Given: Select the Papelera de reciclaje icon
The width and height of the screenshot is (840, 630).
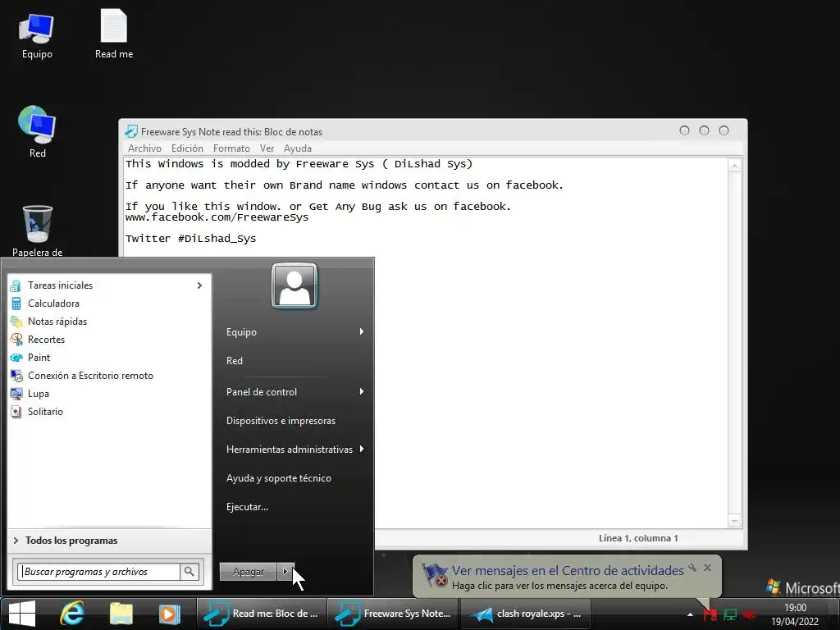Looking at the screenshot, I should tap(37, 231).
